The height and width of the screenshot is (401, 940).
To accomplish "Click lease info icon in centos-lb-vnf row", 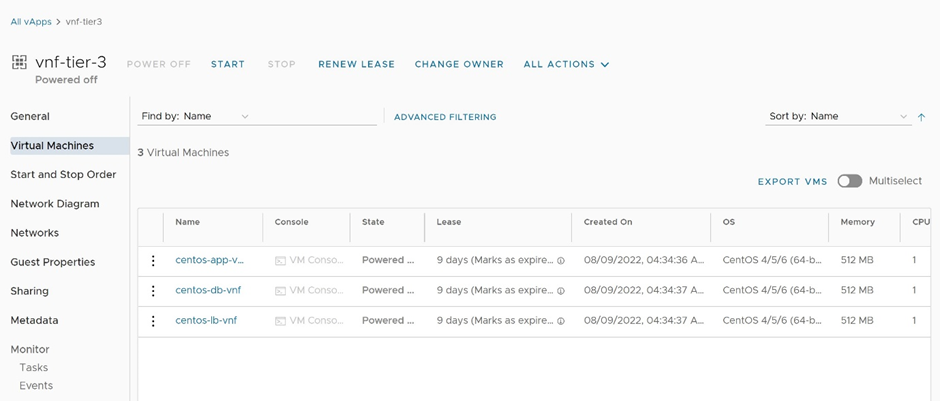I will point(561,321).
